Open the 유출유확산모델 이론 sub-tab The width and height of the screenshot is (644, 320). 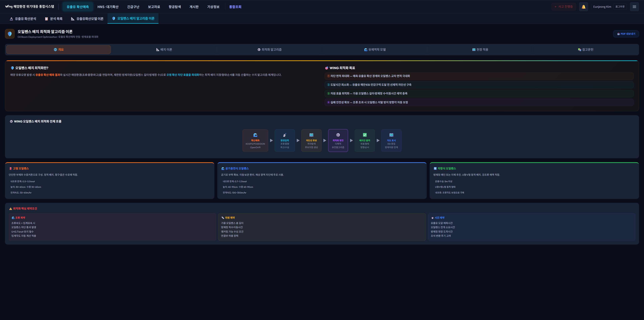coord(87,19)
